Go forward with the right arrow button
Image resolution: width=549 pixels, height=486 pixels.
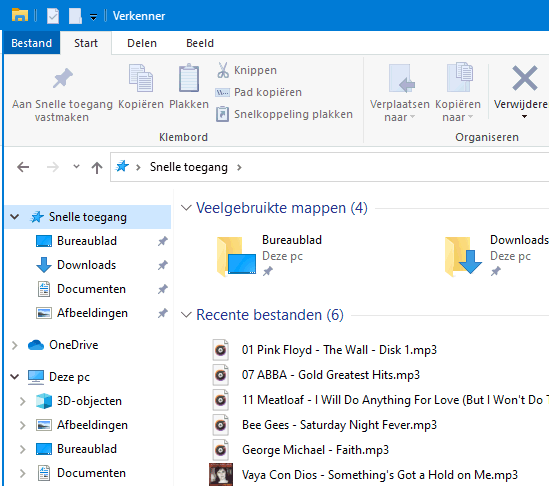tap(53, 167)
